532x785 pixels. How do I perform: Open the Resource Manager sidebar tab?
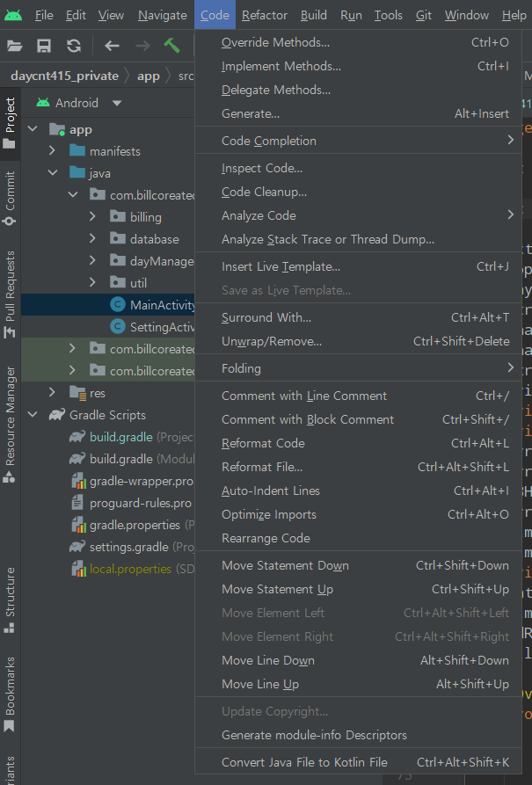click(10, 425)
